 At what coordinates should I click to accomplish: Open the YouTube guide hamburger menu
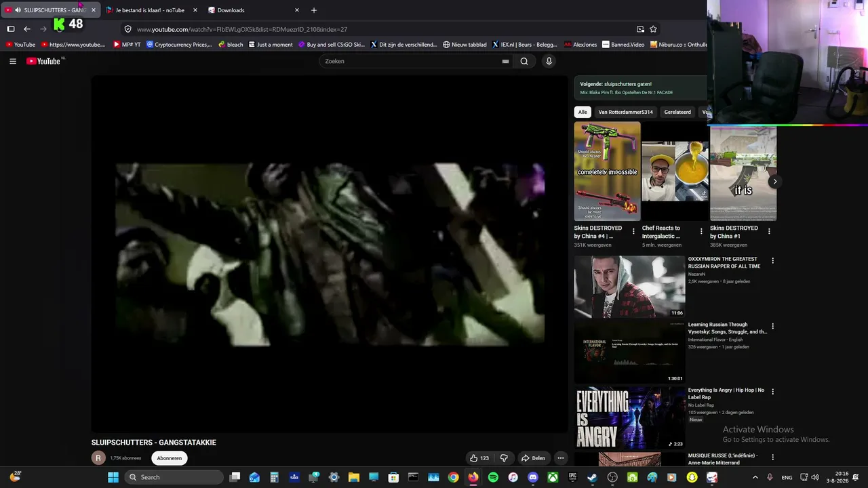click(12, 61)
